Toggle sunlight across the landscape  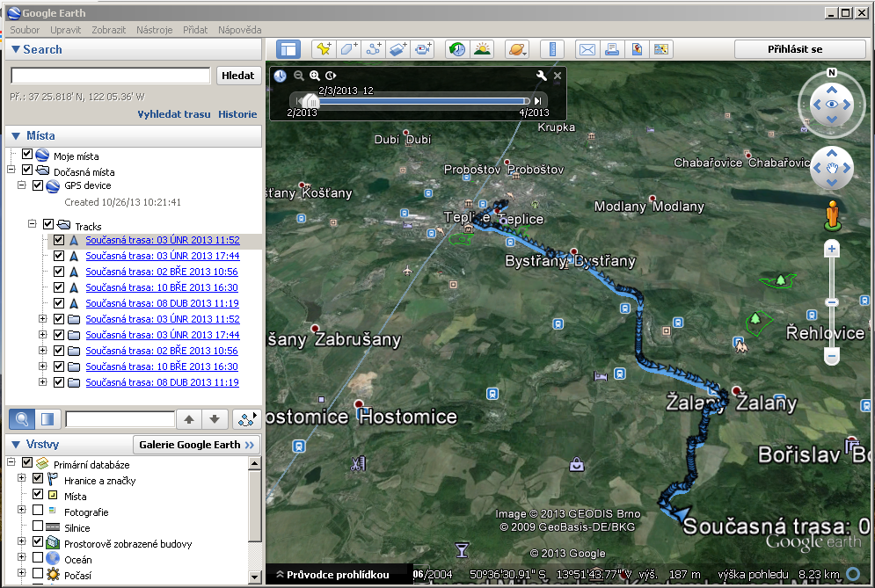click(x=482, y=49)
